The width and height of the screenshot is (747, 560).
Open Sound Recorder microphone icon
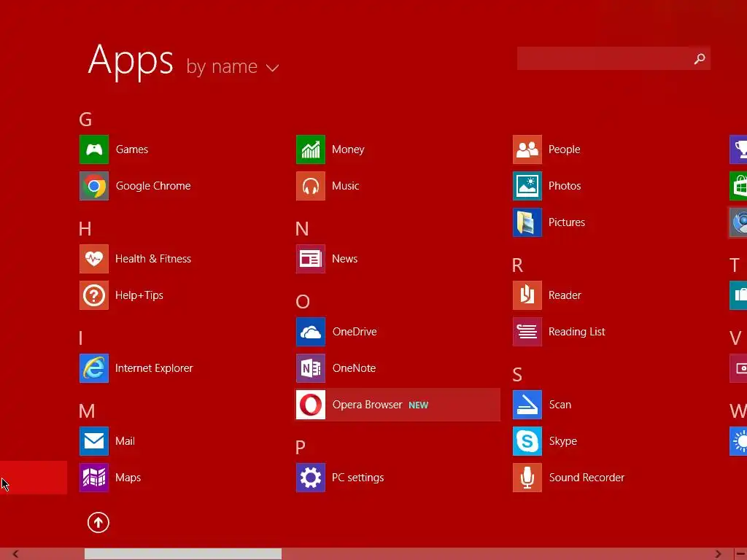click(x=527, y=478)
